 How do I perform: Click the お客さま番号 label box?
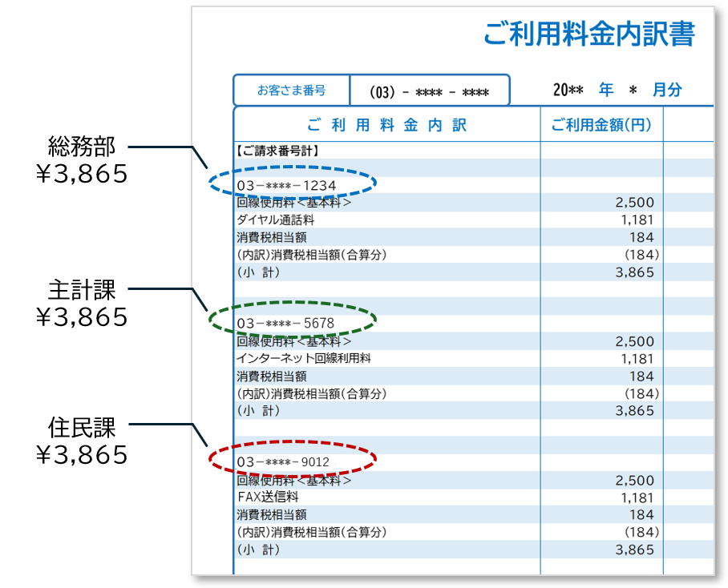pos(291,90)
